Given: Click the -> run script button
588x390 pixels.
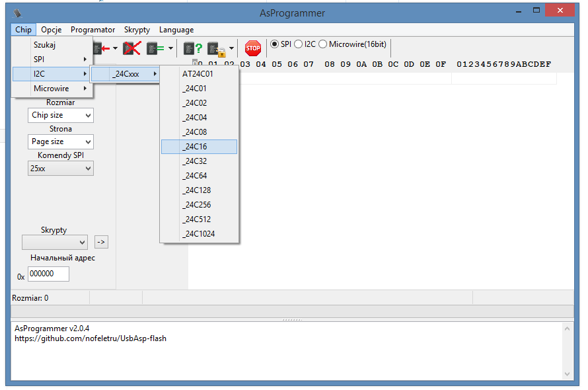Looking at the screenshot, I should [101, 242].
